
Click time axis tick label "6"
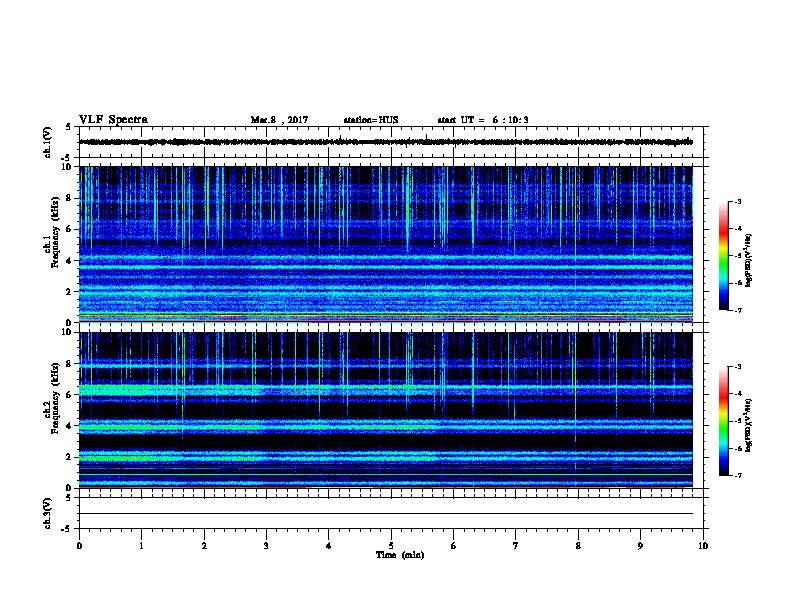454,546
